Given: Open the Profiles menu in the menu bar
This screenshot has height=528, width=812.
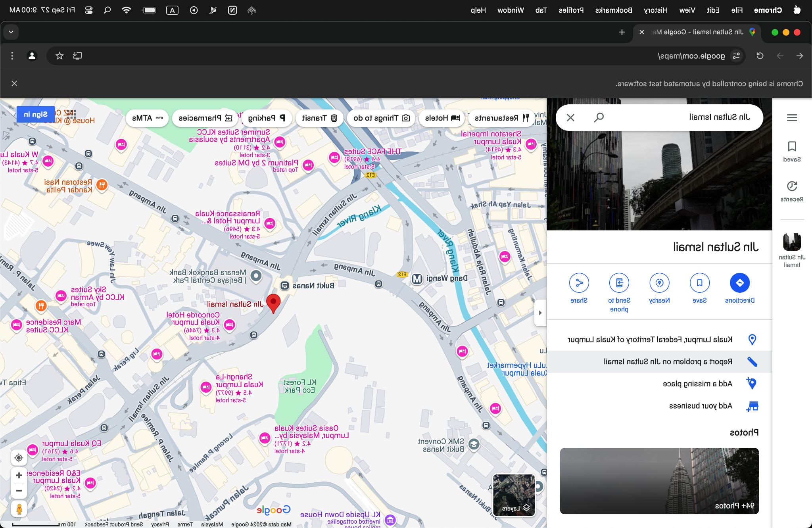Looking at the screenshot, I should click(571, 10).
